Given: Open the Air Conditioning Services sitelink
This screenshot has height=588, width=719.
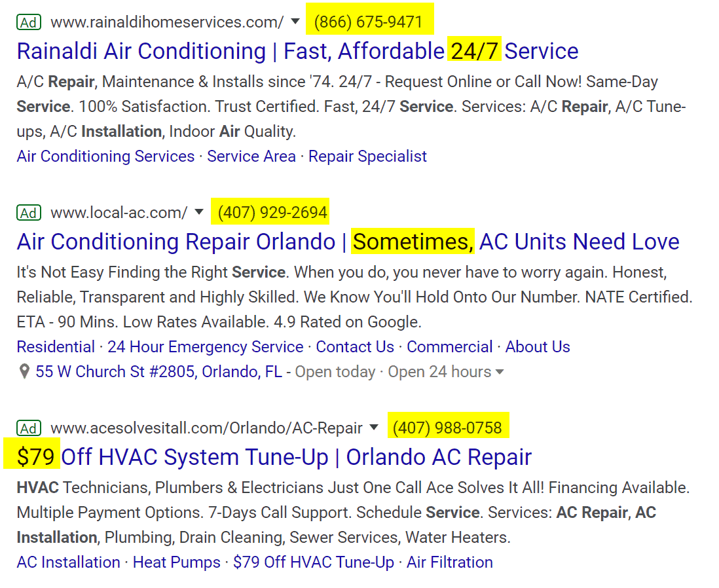Looking at the screenshot, I should (x=106, y=156).
